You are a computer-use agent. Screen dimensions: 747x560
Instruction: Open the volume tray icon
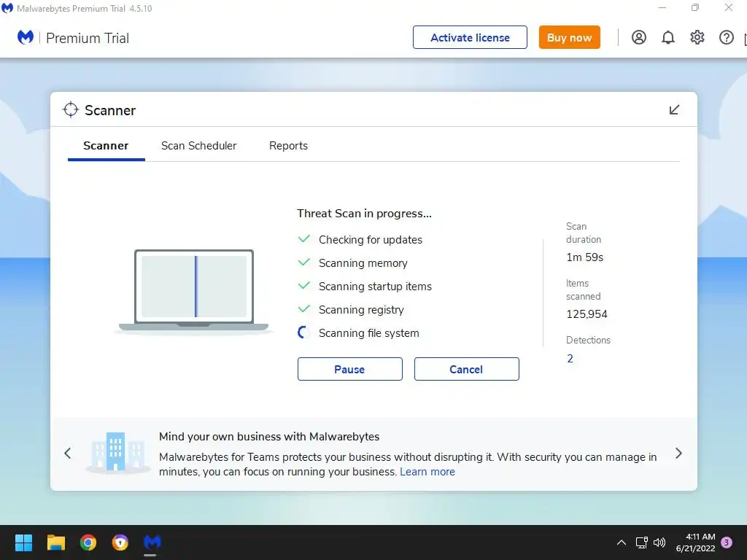(659, 542)
